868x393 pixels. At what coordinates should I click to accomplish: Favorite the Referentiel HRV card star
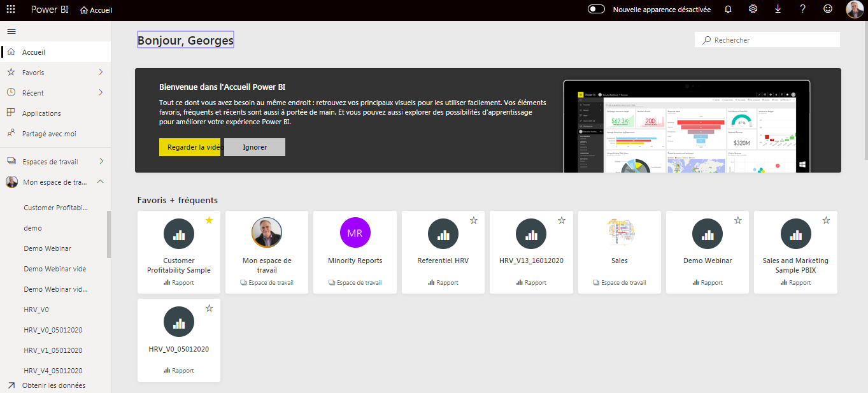click(x=473, y=220)
